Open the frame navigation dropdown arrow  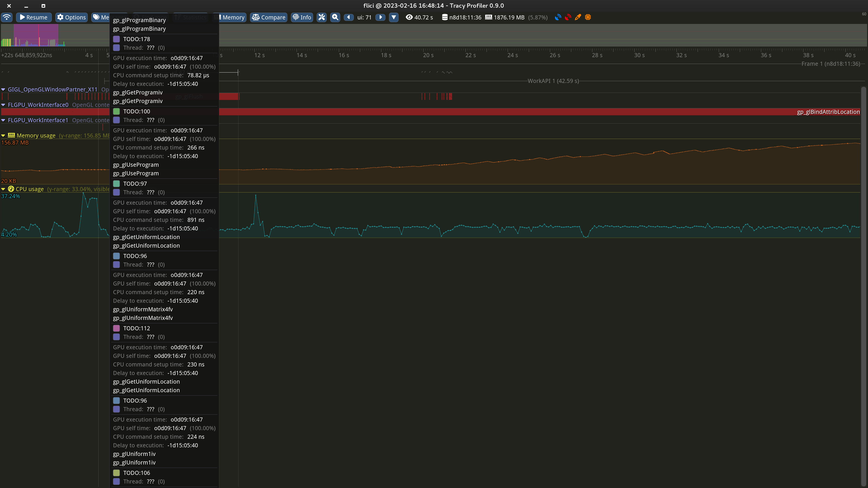(394, 17)
